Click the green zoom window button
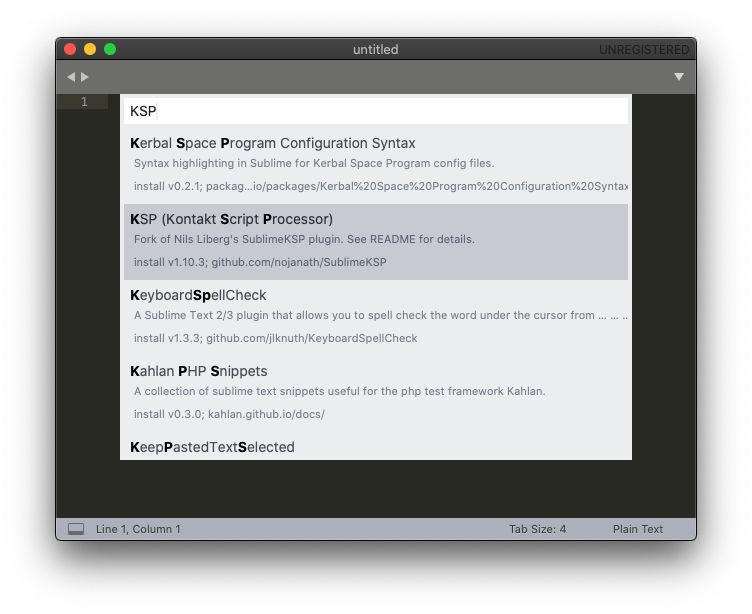752x614 pixels. pos(110,49)
